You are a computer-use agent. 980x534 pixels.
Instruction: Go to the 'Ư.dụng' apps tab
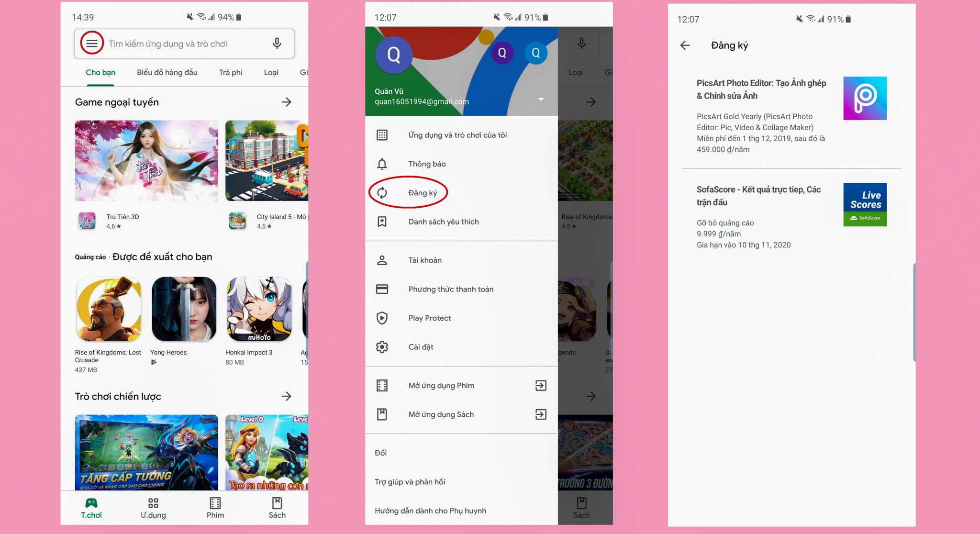pos(153,508)
